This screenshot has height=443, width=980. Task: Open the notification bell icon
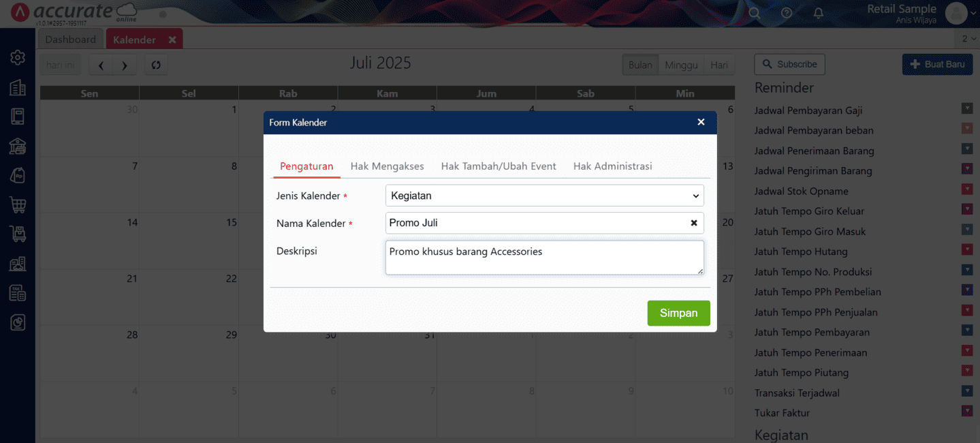coord(818,12)
